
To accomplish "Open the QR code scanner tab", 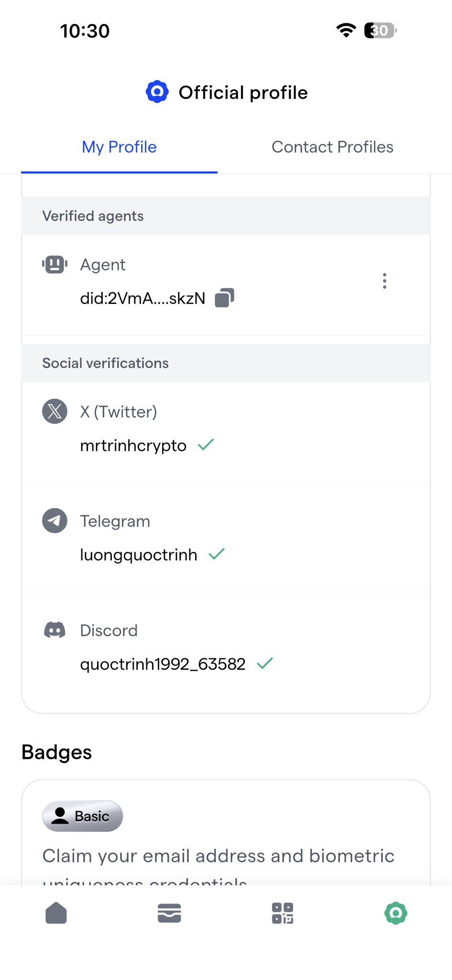I will click(282, 913).
